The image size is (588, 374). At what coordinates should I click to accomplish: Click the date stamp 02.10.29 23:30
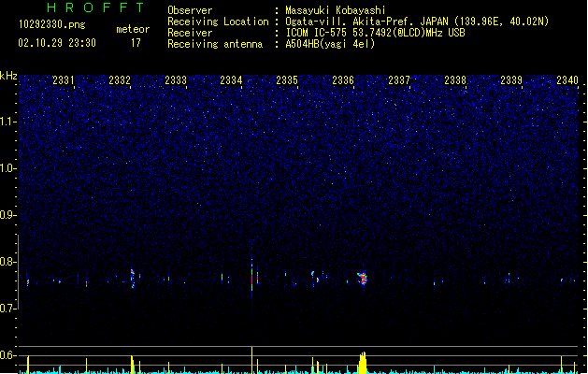pyautogui.click(x=57, y=43)
